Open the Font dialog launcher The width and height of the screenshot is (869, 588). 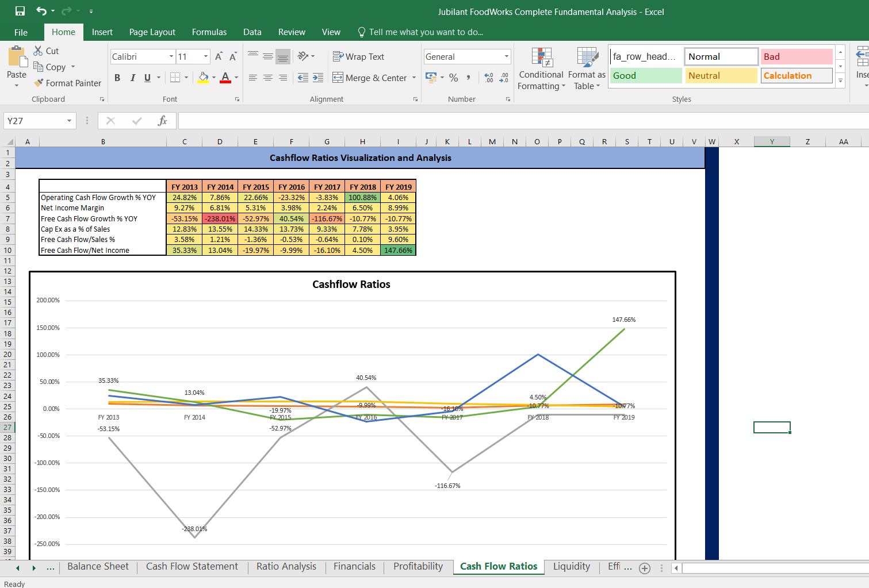[x=237, y=99]
